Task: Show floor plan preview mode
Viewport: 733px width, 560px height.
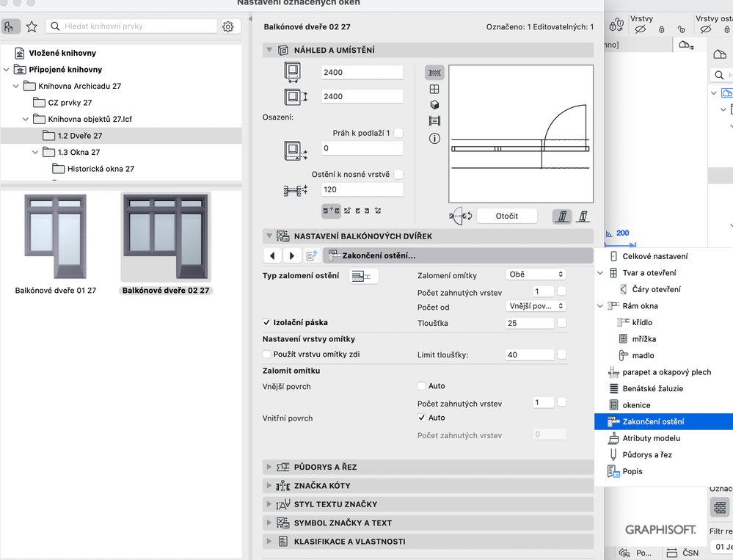Action: tap(434, 73)
